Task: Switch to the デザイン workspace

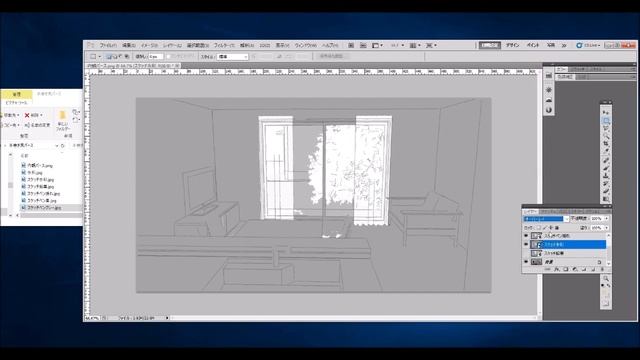Action: pos(512,45)
